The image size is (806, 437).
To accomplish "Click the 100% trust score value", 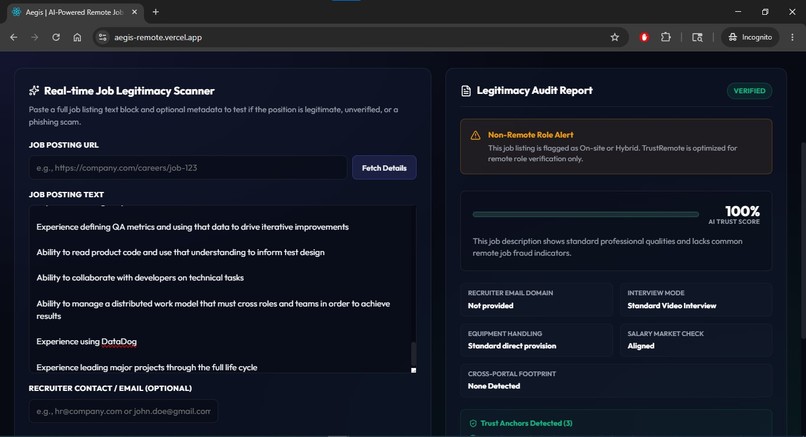I will 742,211.
